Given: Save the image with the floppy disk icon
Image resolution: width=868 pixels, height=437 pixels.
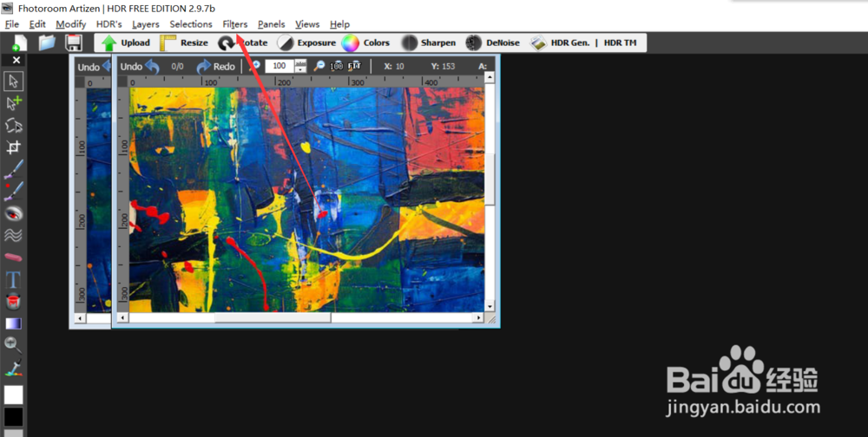Looking at the screenshot, I should 74,42.
